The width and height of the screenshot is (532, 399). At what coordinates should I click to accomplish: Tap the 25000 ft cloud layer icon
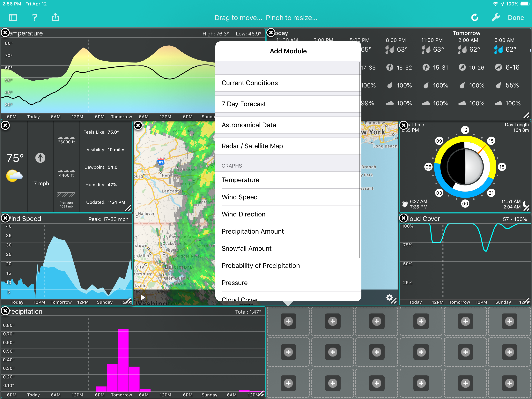click(66, 138)
